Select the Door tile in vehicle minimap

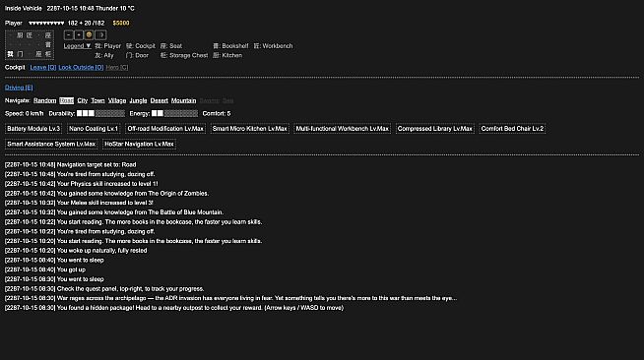tap(20, 54)
